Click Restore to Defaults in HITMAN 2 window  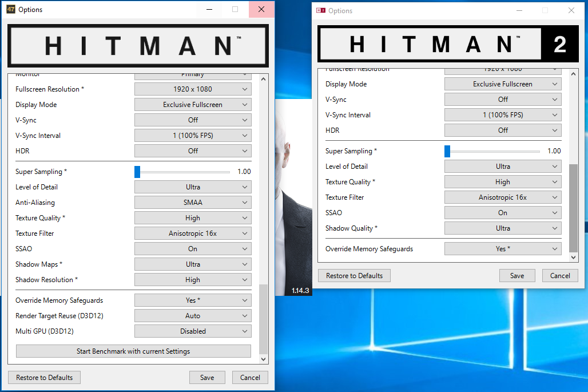pyautogui.click(x=354, y=275)
